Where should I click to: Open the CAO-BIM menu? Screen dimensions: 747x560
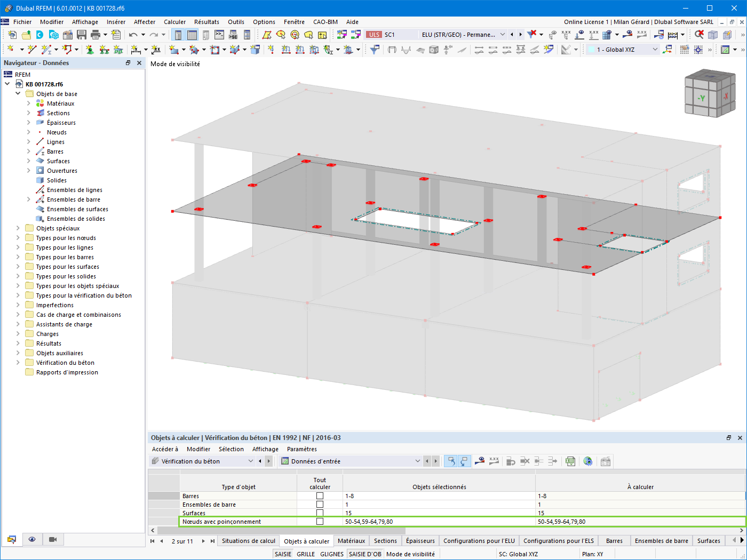(325, 22)
